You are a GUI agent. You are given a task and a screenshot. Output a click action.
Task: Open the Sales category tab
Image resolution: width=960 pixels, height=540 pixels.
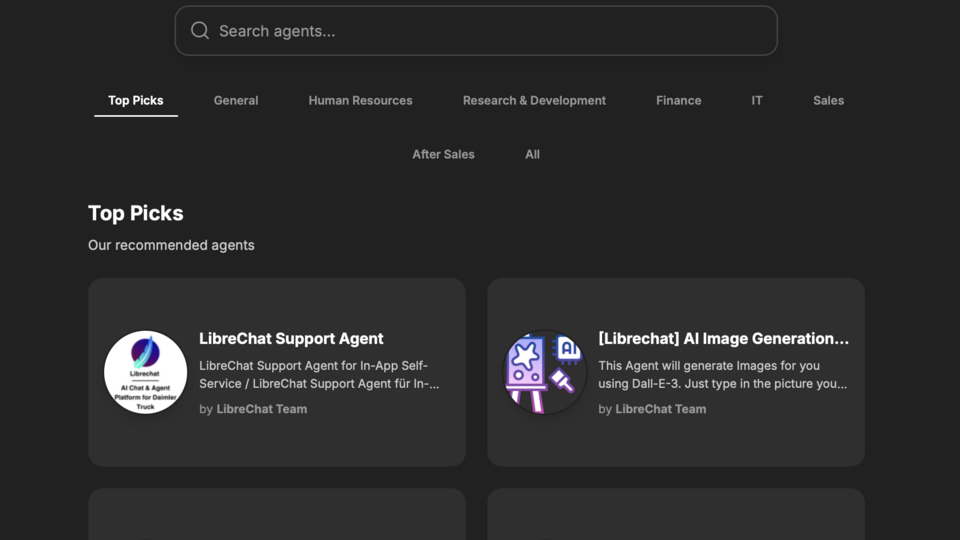[x=828, y=100]
